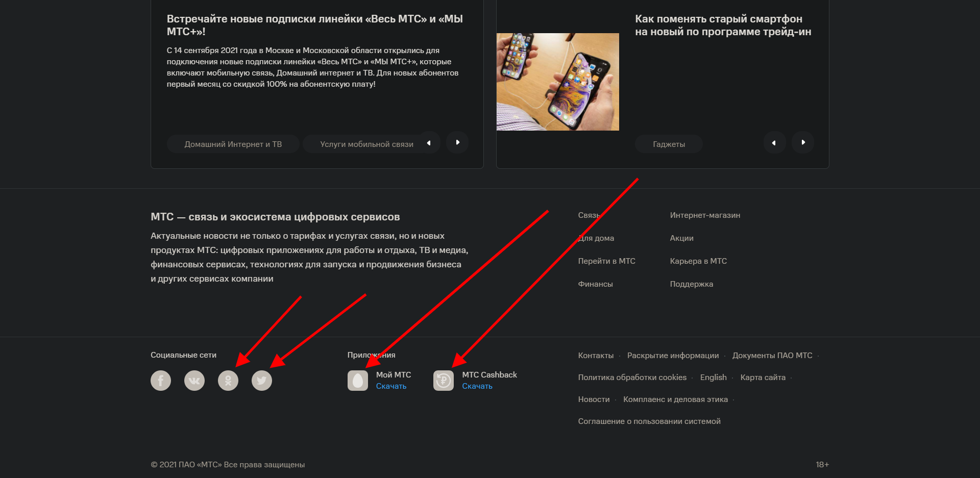The width and height of the screenshot is (980, 478).
Task: Open the «Поддержка» footer section
Action: pyautogui.click(x=692, y=284)
